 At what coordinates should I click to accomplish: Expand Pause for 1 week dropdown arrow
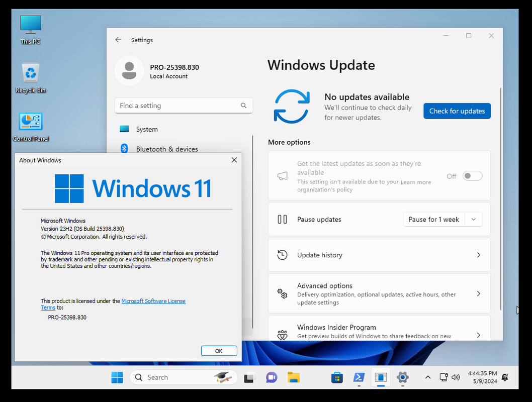(474, 219)
